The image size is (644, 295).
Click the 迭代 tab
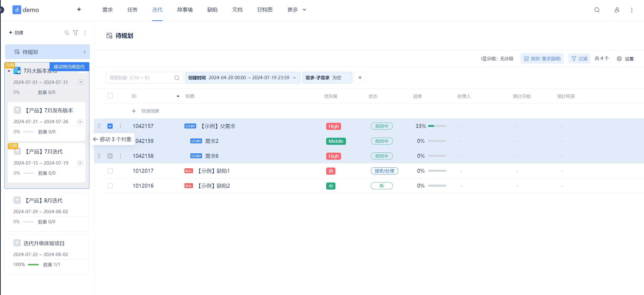(157, 10)
